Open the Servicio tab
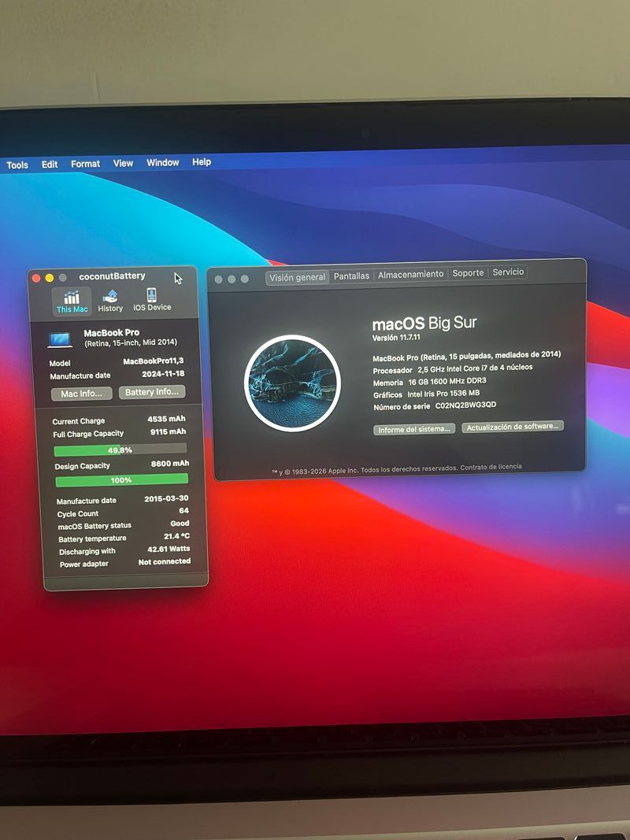 click(508, 272)
